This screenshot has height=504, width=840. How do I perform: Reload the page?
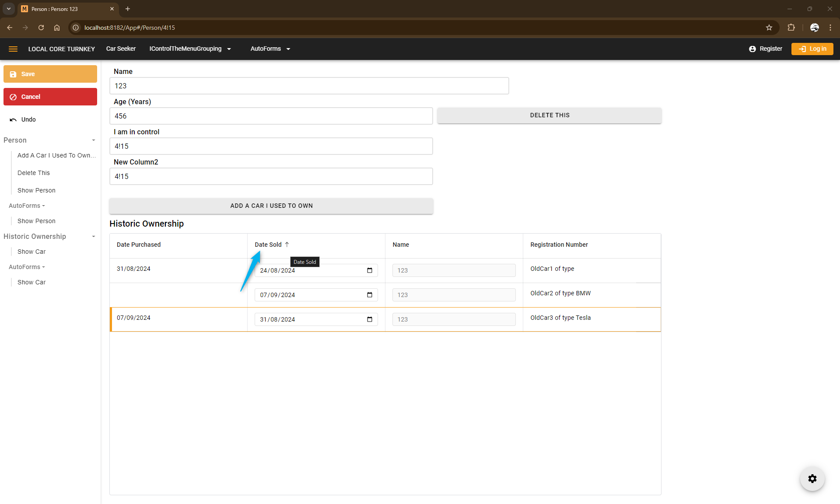pos(41,28)
